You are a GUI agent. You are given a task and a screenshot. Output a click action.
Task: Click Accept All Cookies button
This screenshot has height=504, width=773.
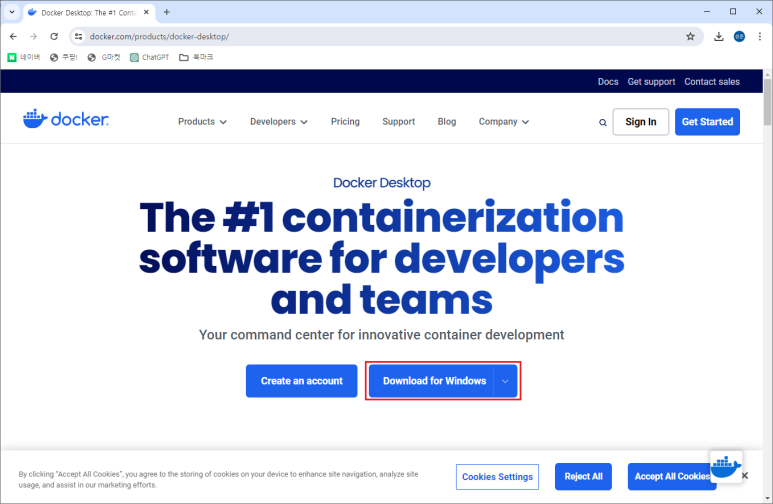(668, 476)
